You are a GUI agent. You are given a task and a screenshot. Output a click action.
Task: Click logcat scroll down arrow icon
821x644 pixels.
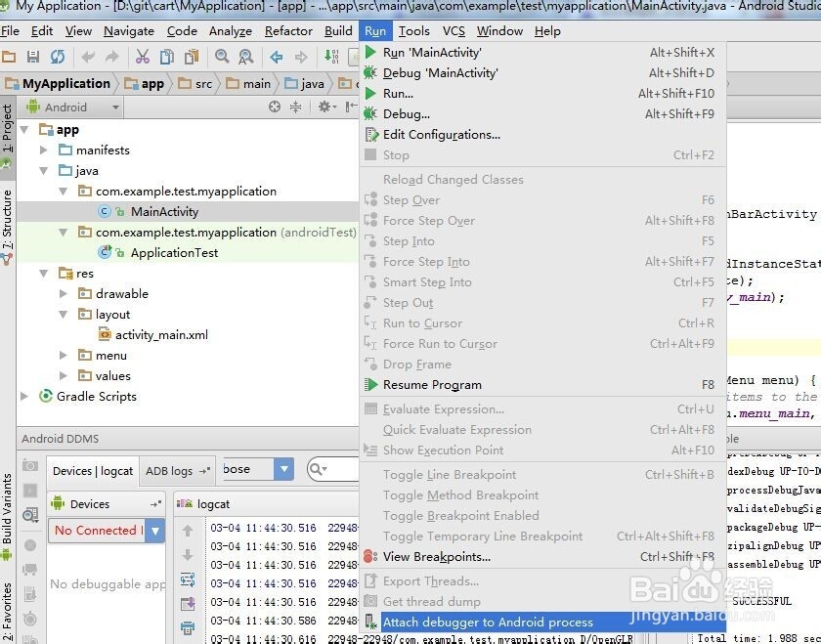tap(188, 555)
